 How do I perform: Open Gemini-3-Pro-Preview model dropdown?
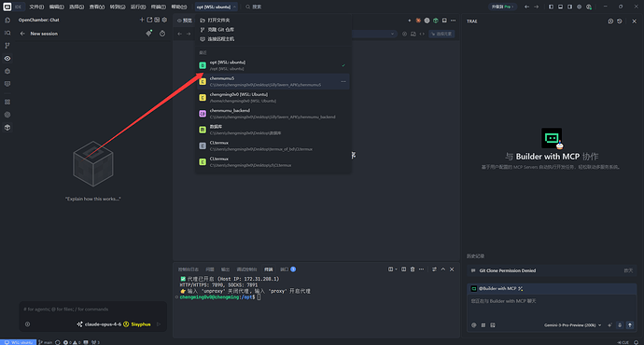572,324
